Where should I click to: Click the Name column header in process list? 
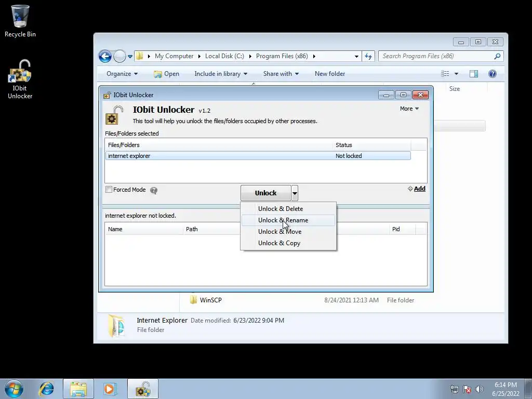pos(144,229)
